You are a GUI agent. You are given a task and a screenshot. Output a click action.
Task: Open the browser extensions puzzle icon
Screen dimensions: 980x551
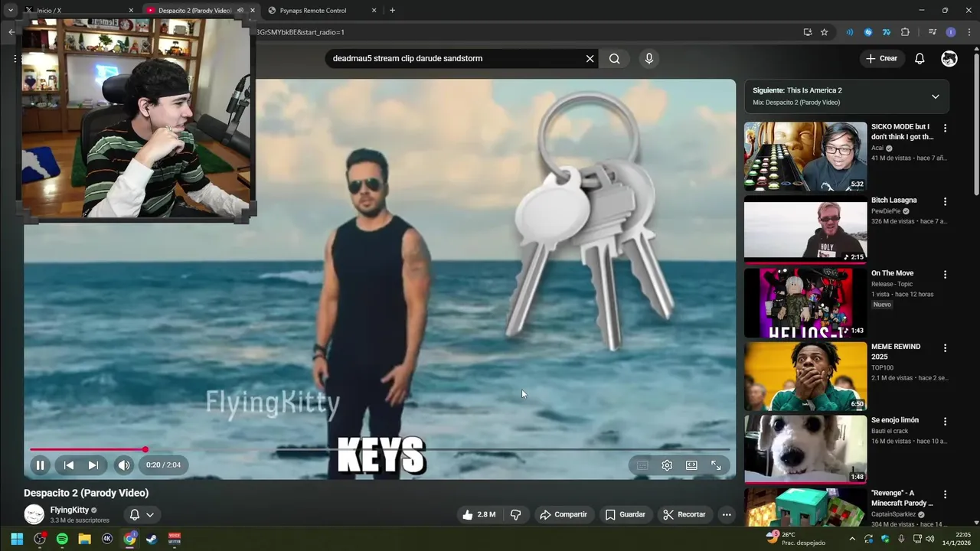905,32
